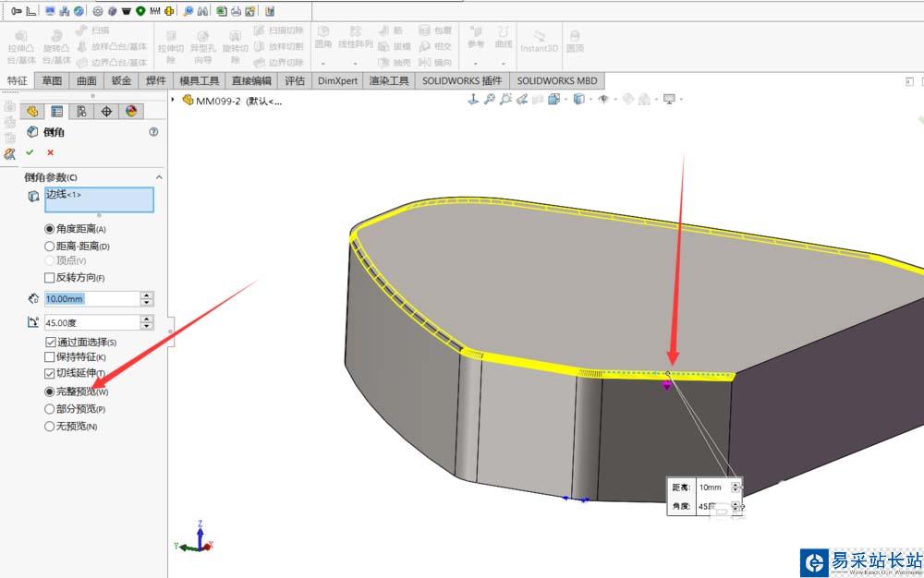Click the Zoom to Fit magnifier icon

click(x=489, y=100)
